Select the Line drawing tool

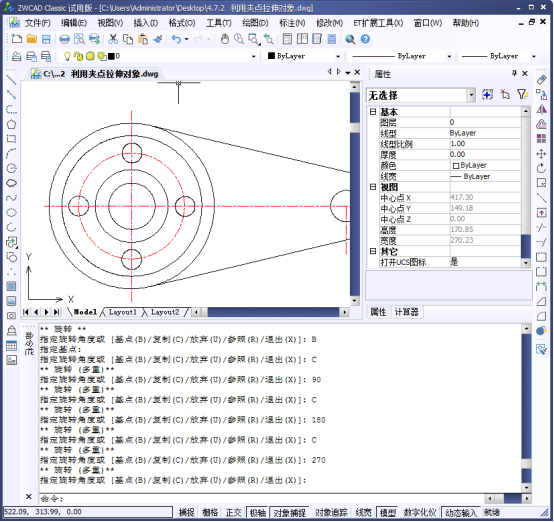[x=12, y=80]
